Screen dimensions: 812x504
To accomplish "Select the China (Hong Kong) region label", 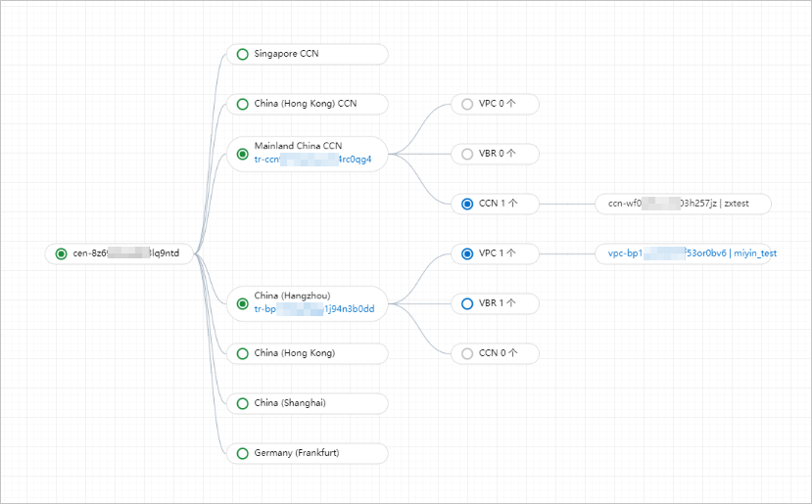I will [295, 353].
